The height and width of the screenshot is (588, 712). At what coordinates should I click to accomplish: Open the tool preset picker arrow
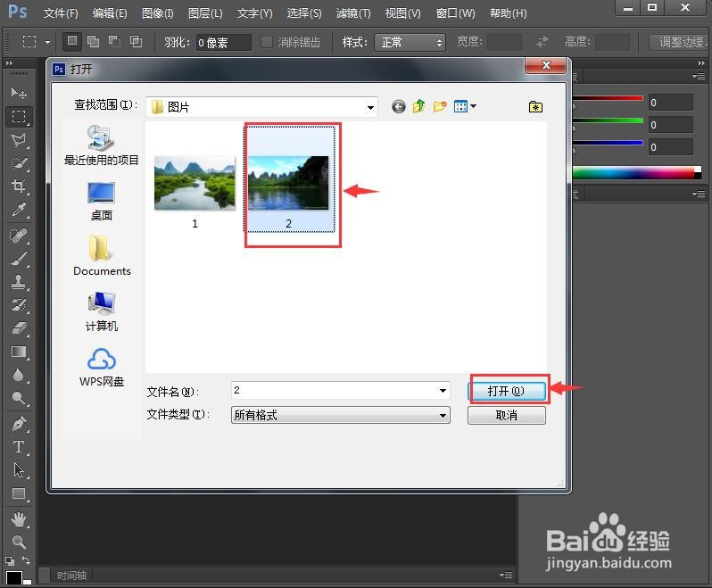[x=47, y=42]
